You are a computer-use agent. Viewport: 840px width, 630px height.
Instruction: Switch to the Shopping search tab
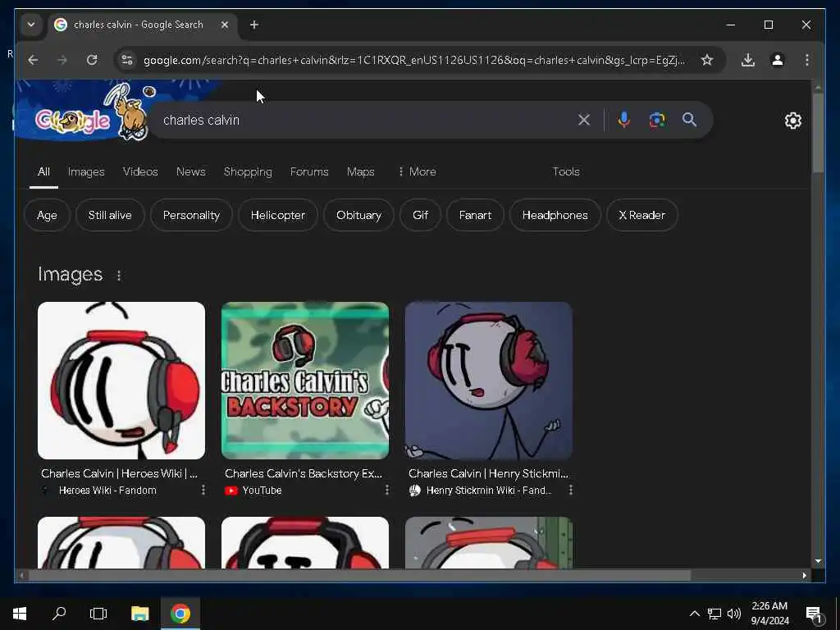pyautogui.click(x=248, y=171)
